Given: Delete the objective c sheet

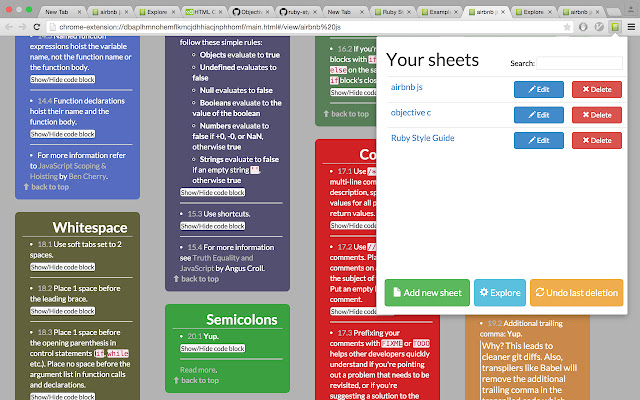Looking at the screenshot, I should coord(597,115).
